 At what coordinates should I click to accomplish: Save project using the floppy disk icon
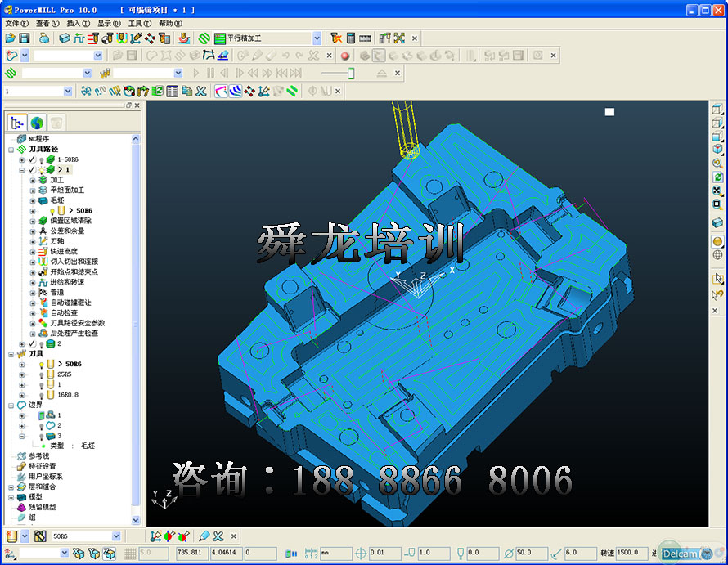click(x=25, y=38)
